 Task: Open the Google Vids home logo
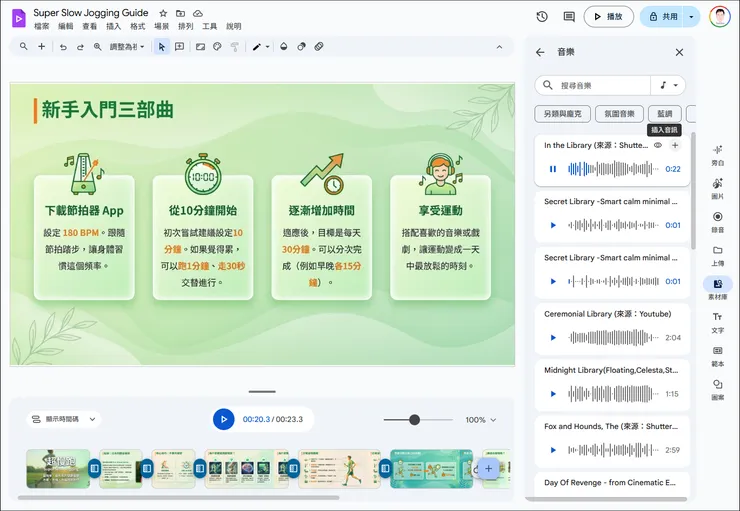point(18,18)
